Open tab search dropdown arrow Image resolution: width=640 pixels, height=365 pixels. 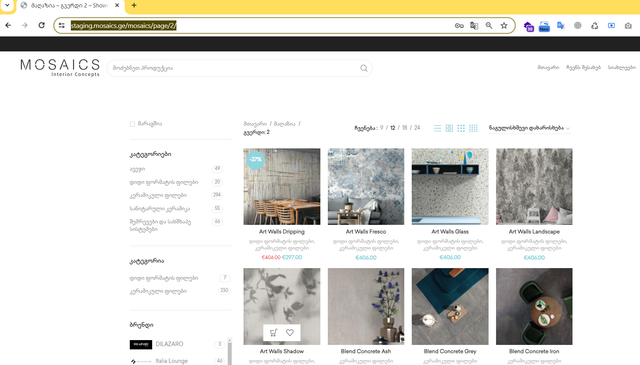pos(7,5)
